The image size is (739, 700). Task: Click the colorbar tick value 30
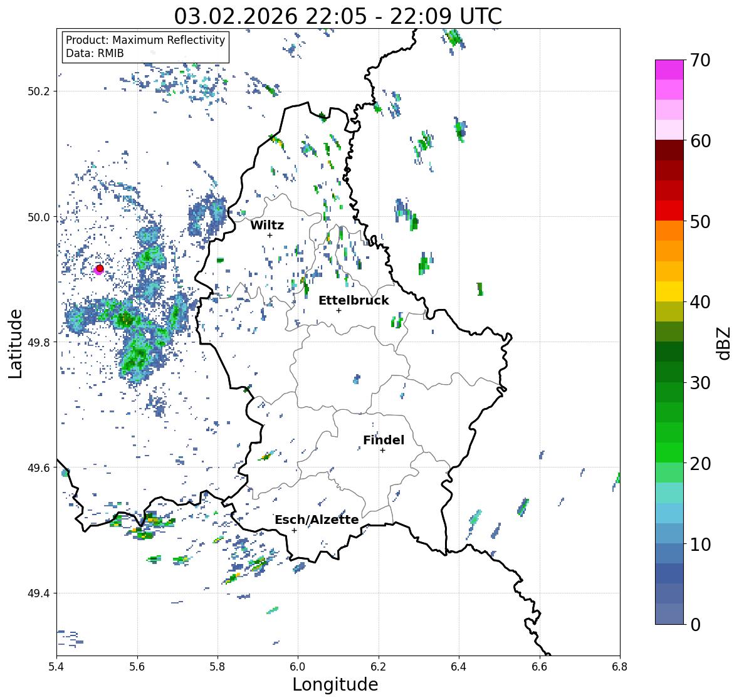tap(700, 383)
